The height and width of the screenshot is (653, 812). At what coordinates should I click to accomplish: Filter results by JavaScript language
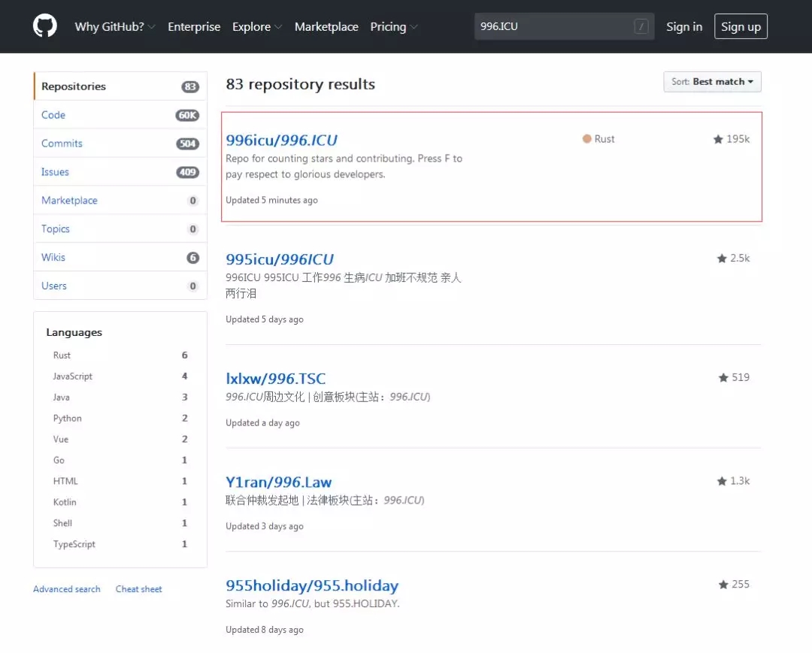[x=73, y=376]
